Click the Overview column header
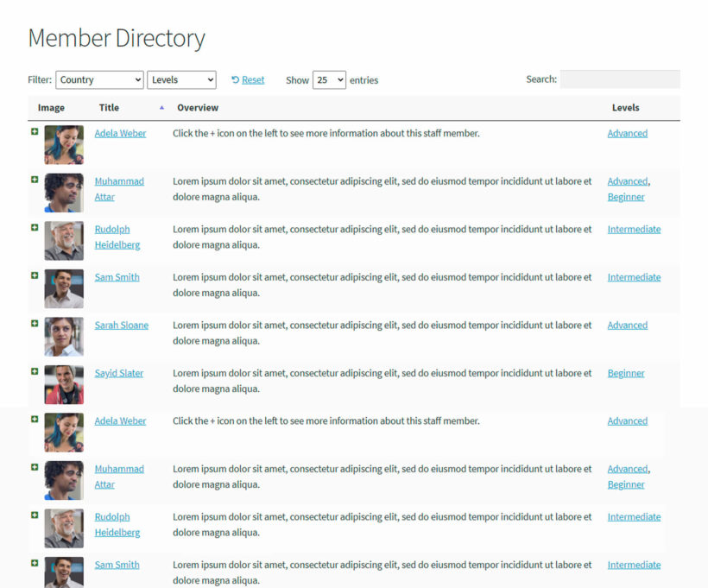708x588 pixels. coord(198,107)
